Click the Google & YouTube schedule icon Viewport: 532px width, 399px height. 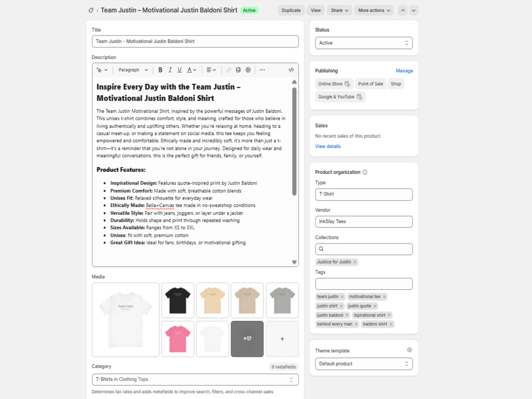click(359, 97)
